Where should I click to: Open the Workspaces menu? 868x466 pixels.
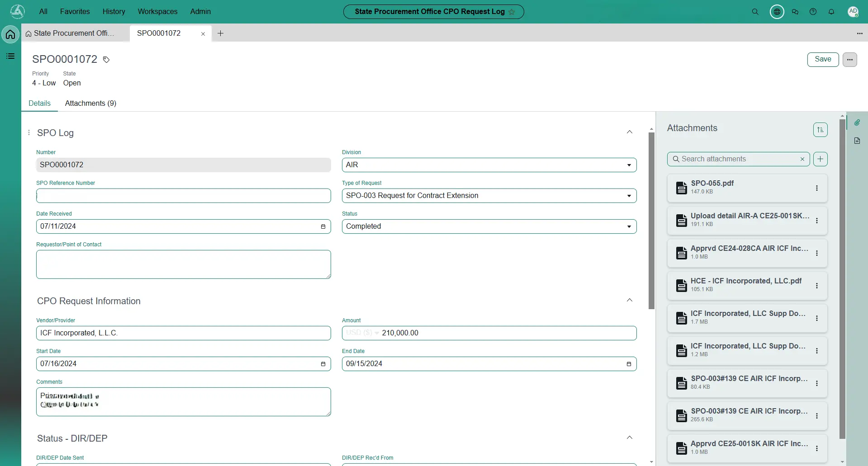point(158,12)
